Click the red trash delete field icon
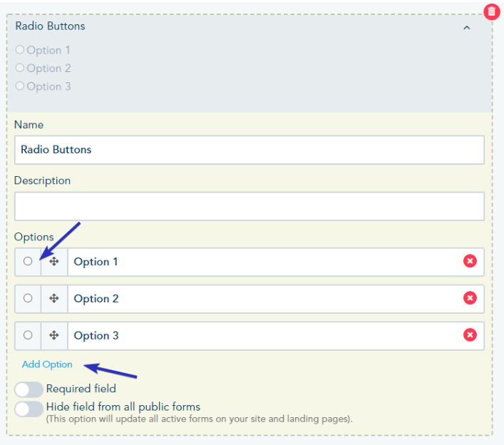Viewport: 504px width, 445px height. pyautogui.click(x=491, y=12)
